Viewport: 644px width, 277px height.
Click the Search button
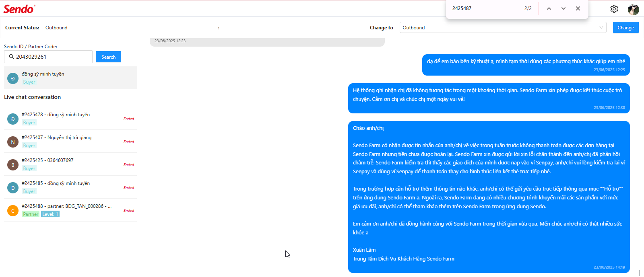(108, 57)
